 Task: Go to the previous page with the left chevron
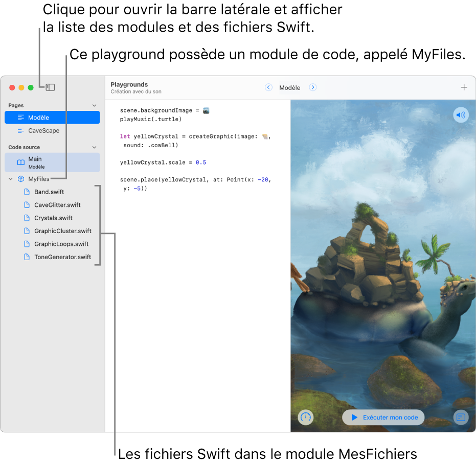[268, 87]
